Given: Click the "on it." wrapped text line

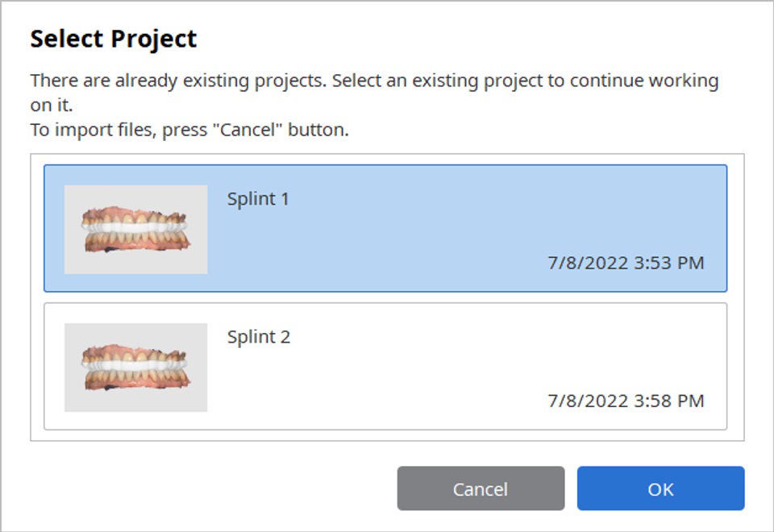Looking at the screenshot, I should [52, 105].
